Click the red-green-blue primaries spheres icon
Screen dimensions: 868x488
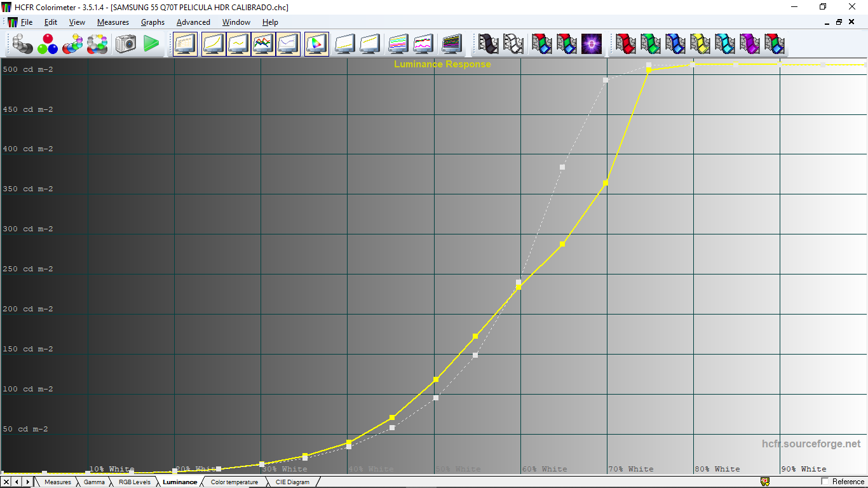pyautogui.click(x=48, y=44)
